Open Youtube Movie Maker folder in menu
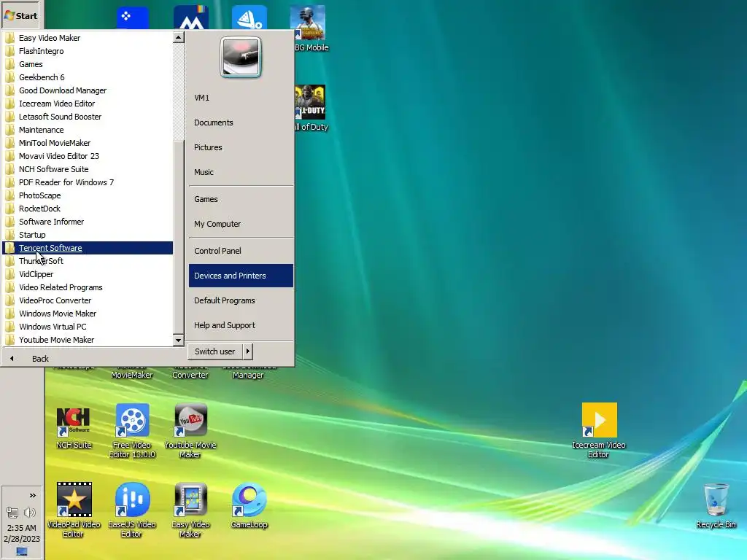The image size is (747, 560). [x=88, y=340]
